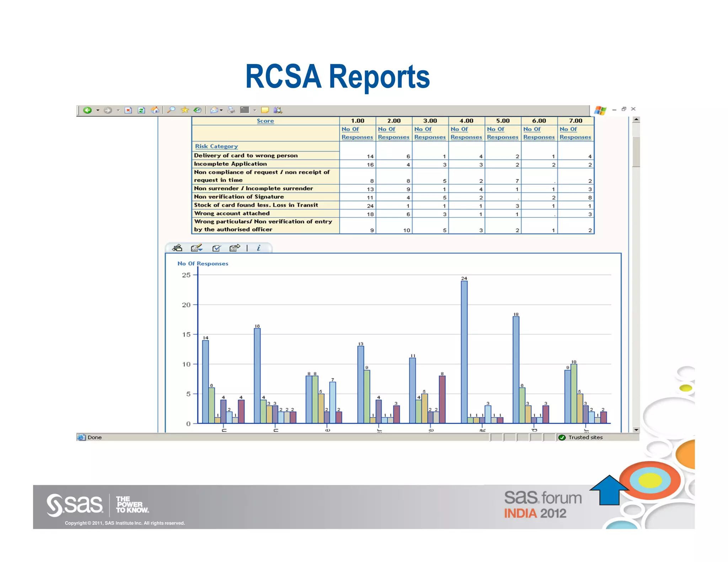Click the chart checkmark icon

click(x=216, y=248)
